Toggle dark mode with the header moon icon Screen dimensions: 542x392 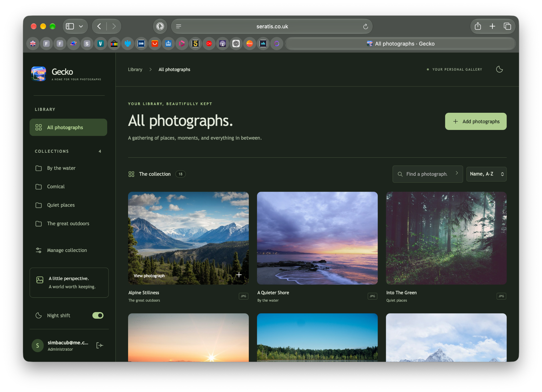coord(499,69)
